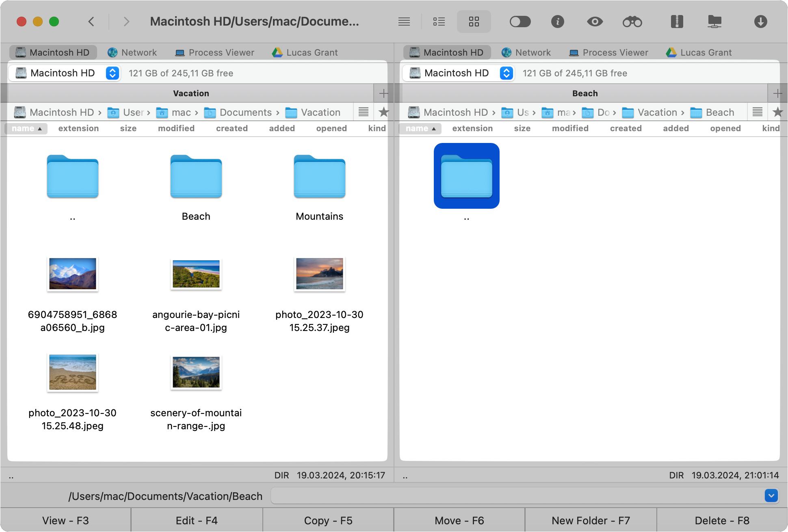Open the Vacation folder in left panel
The image size is (788, 532).
click(x=320, y=112)
